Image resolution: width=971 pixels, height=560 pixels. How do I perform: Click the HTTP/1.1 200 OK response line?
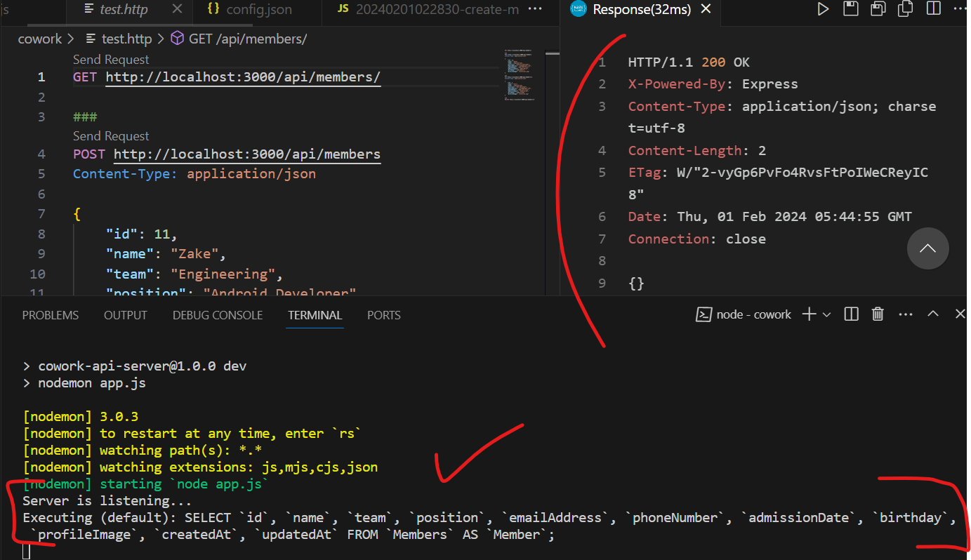(x=689, y=62)
